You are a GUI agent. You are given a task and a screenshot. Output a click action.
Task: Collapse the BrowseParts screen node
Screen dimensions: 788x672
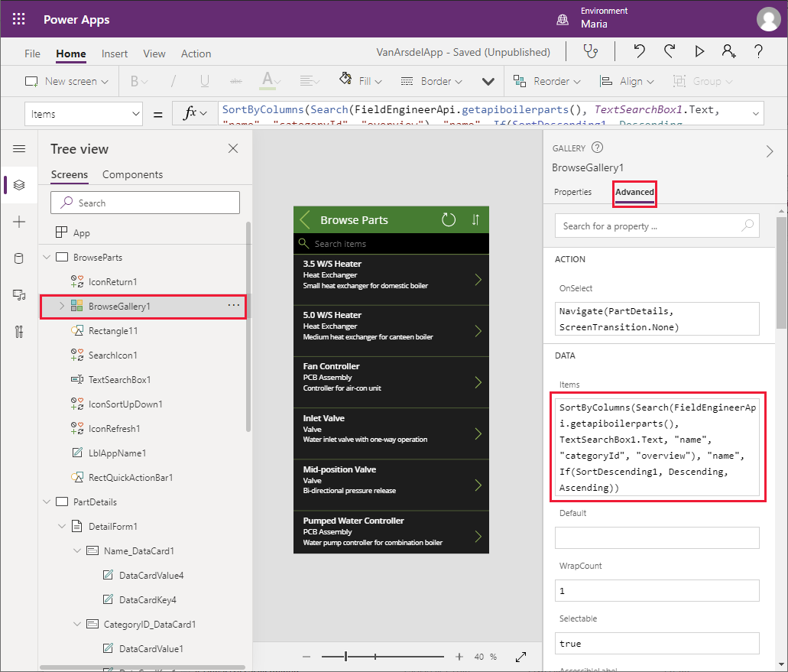coord(47,257)
